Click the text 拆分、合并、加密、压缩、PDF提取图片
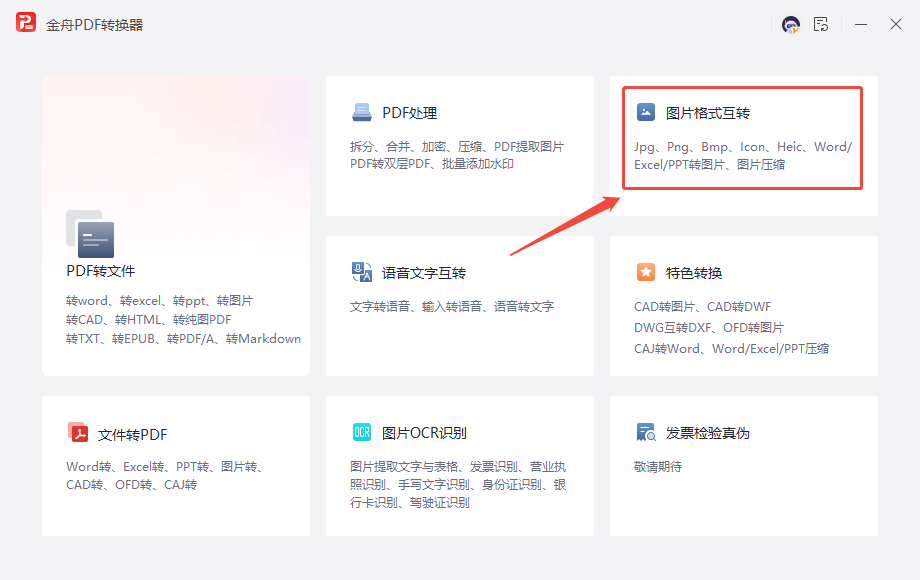 point(457,147)
